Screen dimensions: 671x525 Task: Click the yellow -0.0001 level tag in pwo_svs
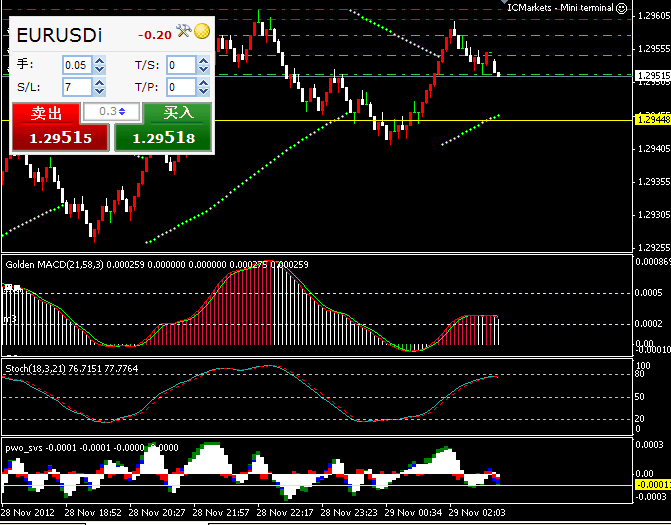click(653, 485)
